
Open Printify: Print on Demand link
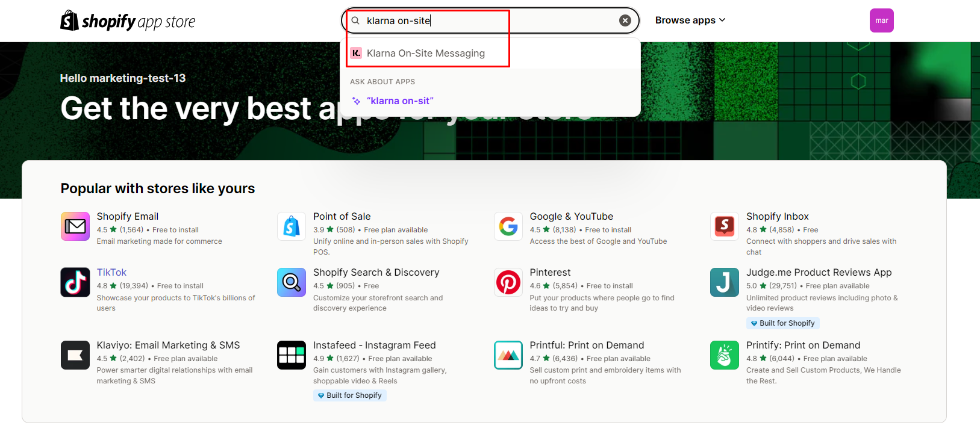804,345
